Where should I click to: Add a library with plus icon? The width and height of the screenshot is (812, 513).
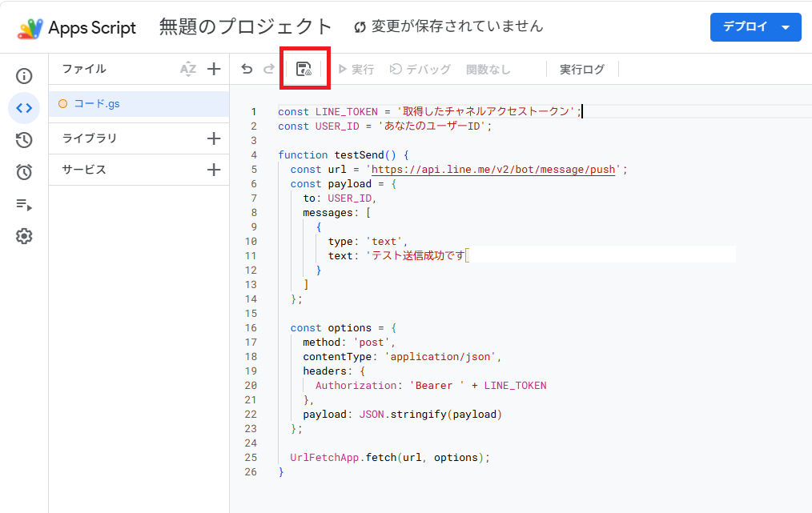214,138
